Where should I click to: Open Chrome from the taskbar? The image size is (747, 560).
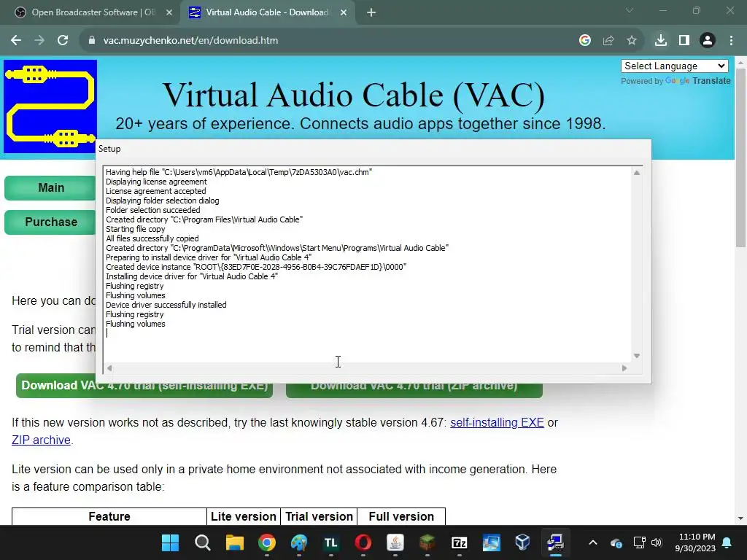coord(267,542)
